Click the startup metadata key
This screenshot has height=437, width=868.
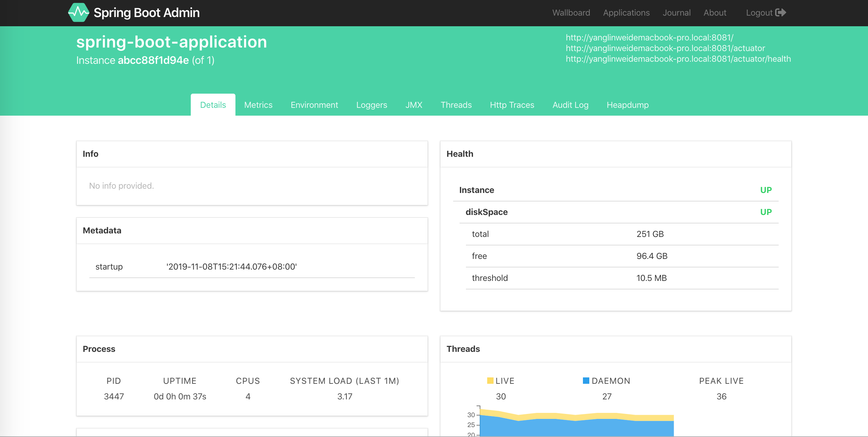[x=109, y=266]
